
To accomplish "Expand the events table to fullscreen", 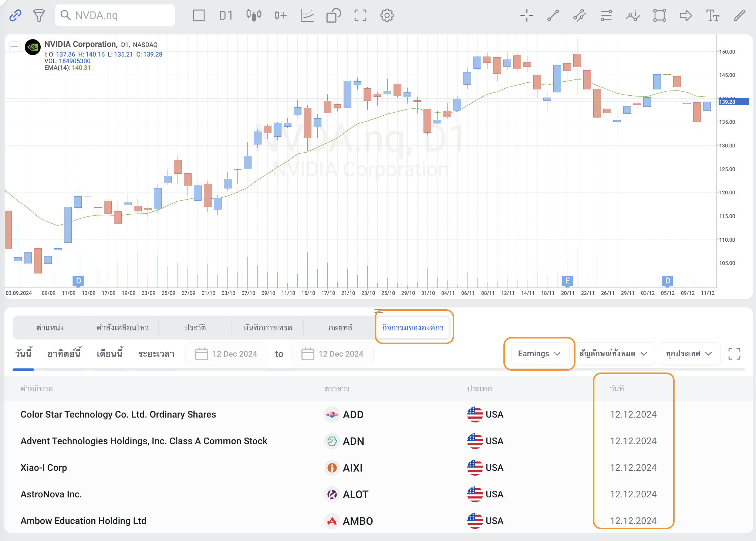I will (734, 354).
